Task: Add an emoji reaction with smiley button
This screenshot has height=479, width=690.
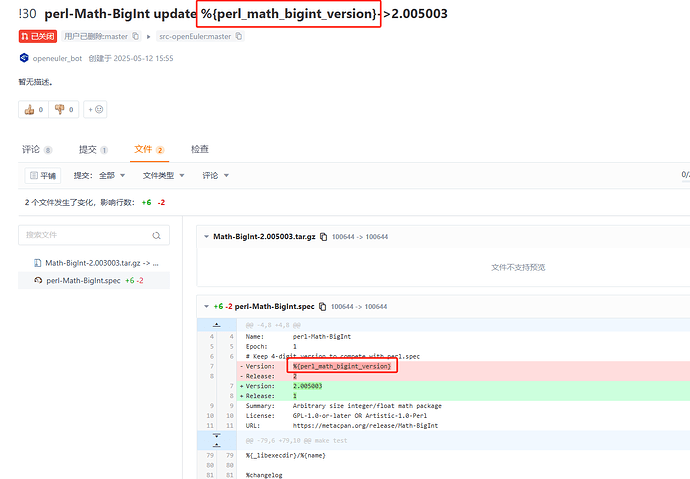Action: pyautogui.click(x=96, y=109)
